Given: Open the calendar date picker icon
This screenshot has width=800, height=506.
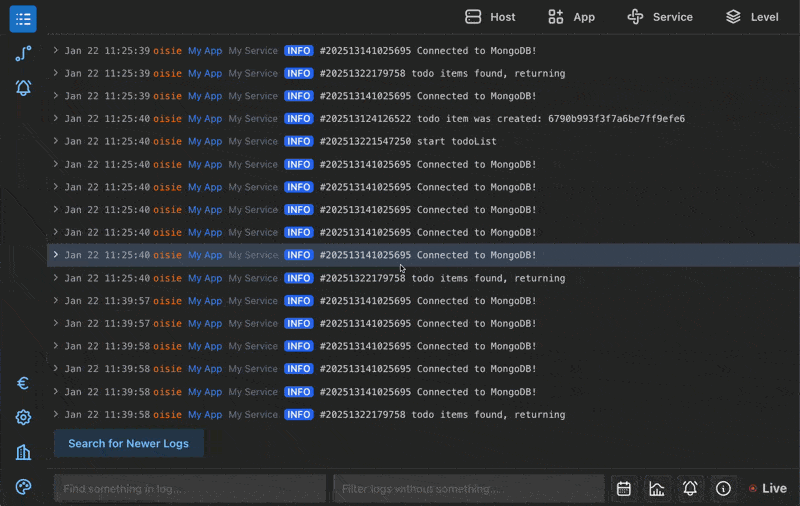Looking at the screenshot, I should pos(623,489).
